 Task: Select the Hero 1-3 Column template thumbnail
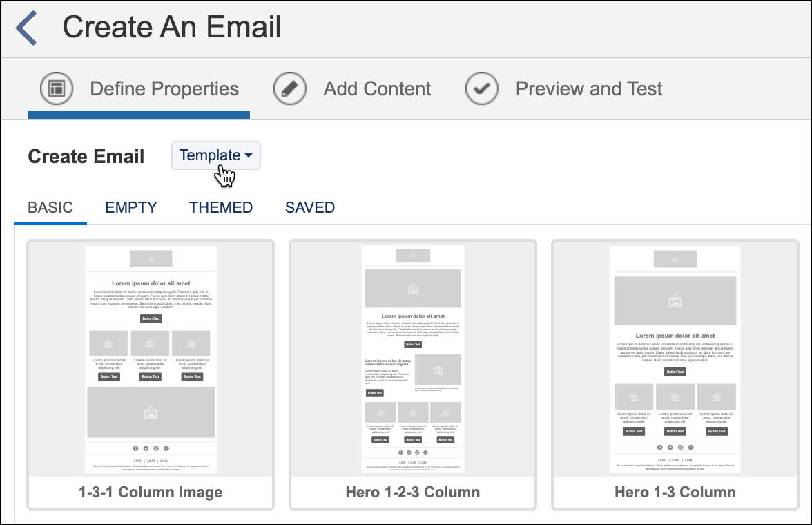[675, 359]
